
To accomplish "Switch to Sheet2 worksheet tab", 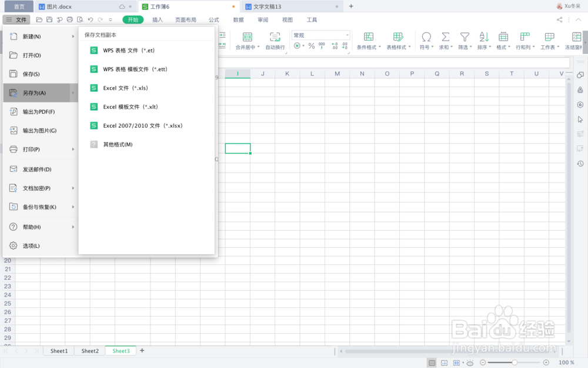I will pos(90,351).
